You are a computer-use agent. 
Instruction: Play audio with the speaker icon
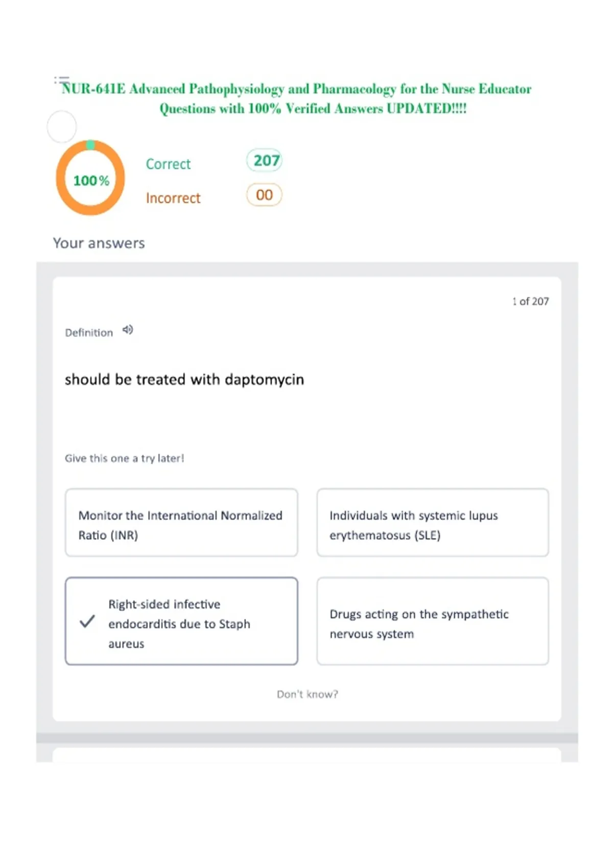(x=128, y=330)
